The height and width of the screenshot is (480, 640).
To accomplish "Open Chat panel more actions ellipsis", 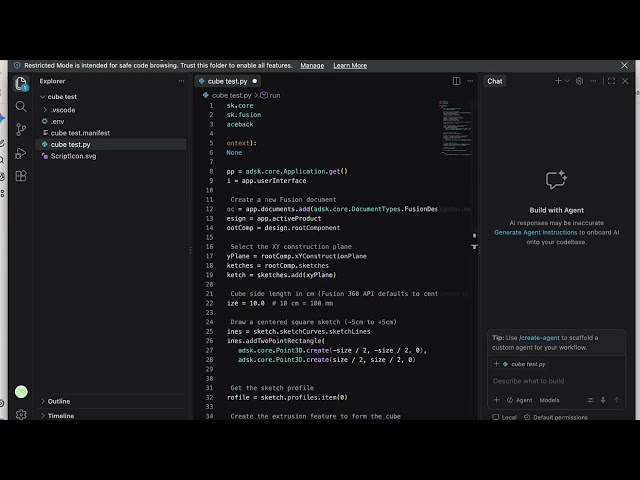I will [x=593, y=81].
